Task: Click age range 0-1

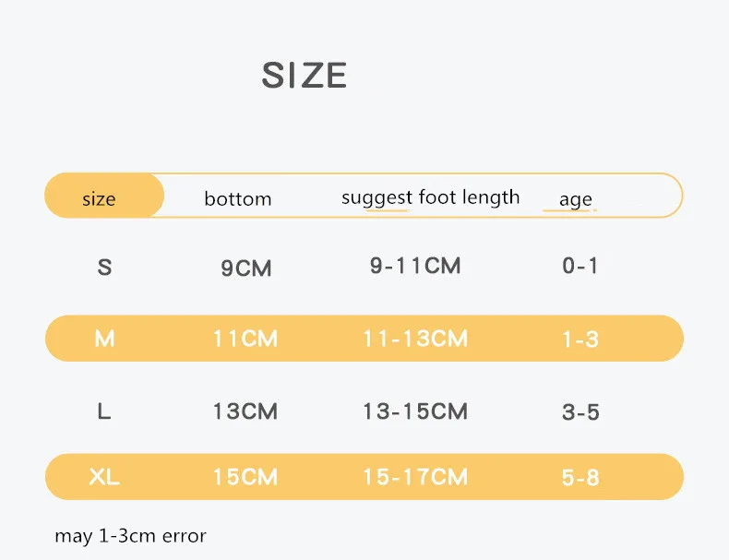Action: (x=580, y=266)
